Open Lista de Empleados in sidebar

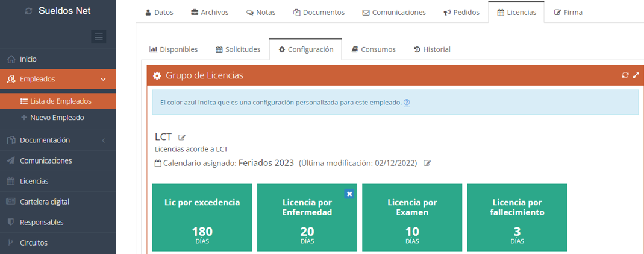pyautogui.click(x=57, y=101)
